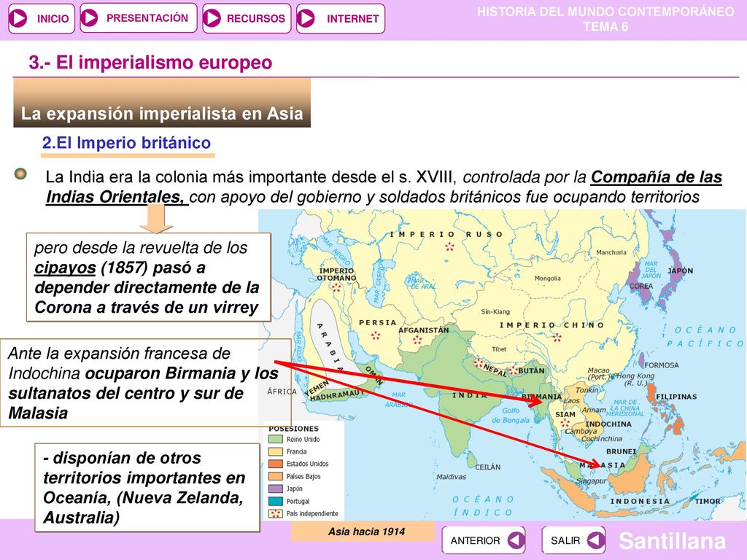This screenshot has height=560, width=747.
Task: Open the RECURSOS menu button
Action: 247,18
